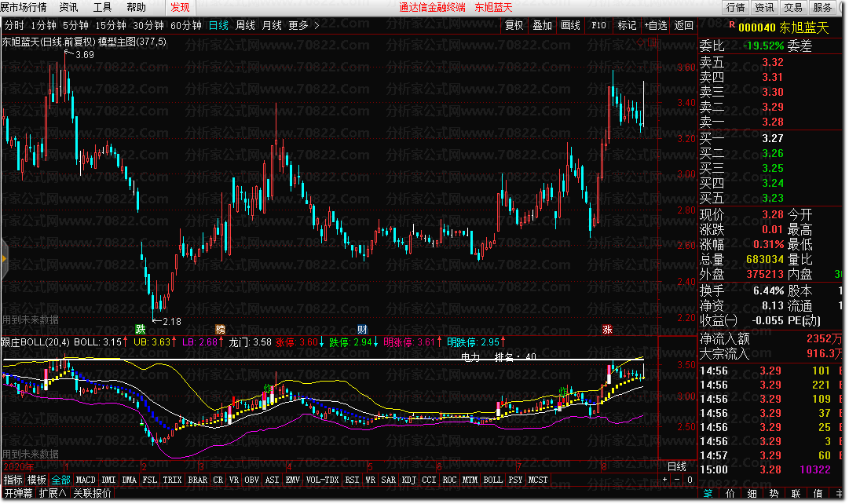Click the green 跌 marker on the chart

141,329
